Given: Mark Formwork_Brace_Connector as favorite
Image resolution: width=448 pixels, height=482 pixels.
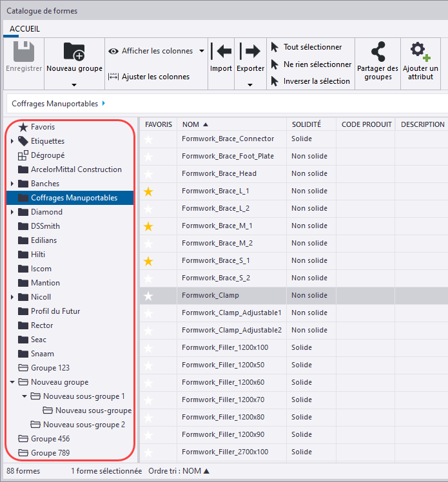Looking at the screenshot, I should point(149,139).
